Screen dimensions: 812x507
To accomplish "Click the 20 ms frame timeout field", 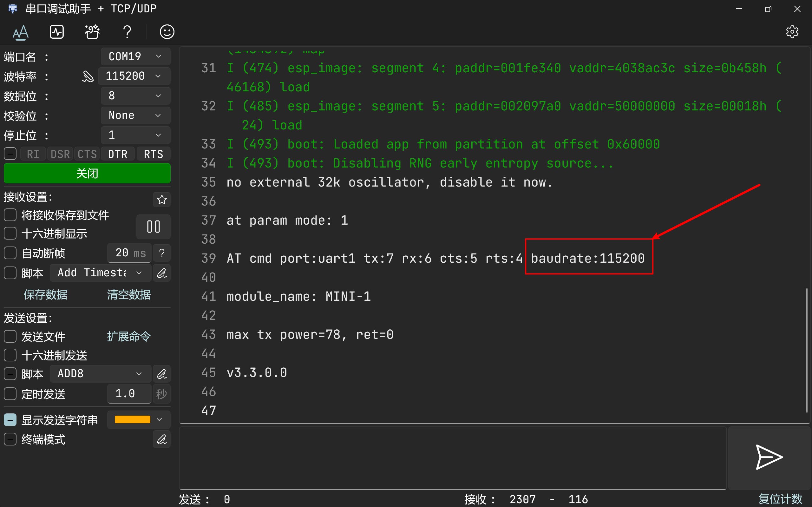I will tap(129, 253).
